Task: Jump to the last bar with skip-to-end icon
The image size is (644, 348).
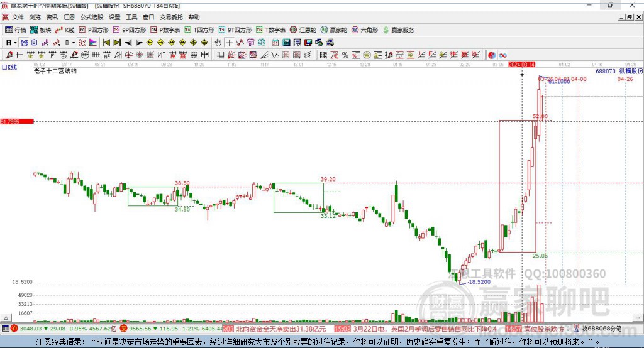Action: [x=117, y=43]
